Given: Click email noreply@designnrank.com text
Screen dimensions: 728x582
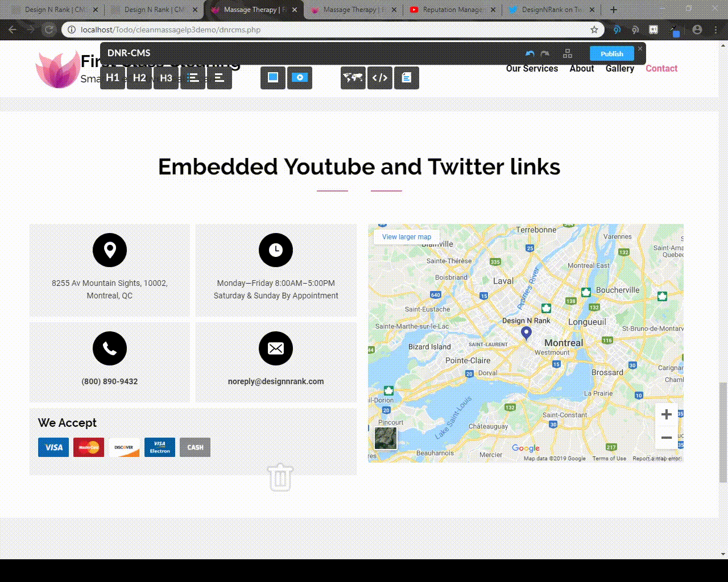Looking at the screenshot, I should (x=276, y=381).
